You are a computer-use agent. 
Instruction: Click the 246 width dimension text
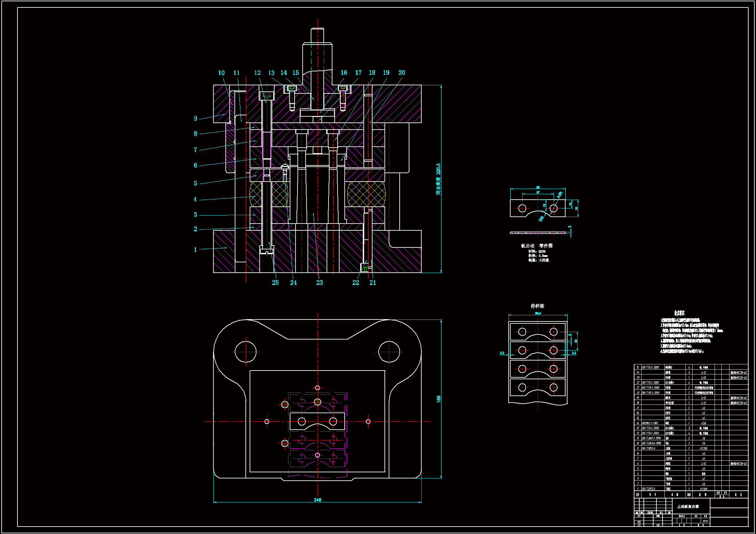(x=317, y=500)
